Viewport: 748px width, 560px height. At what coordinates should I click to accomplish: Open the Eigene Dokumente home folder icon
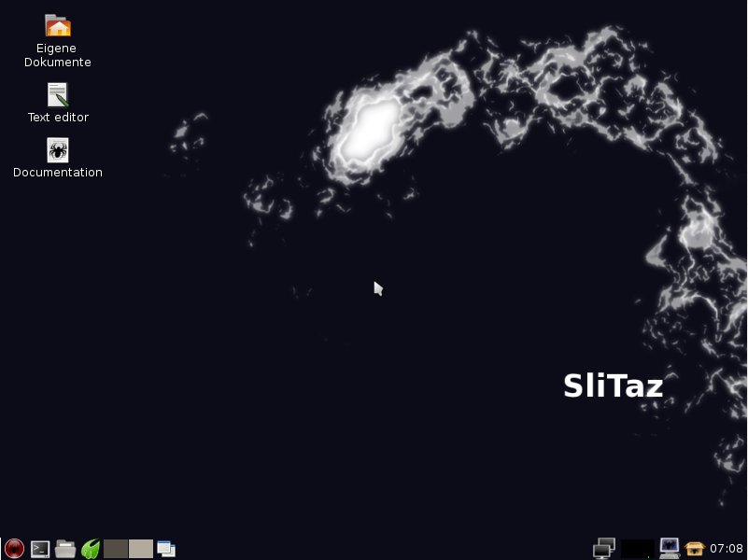click(58, 25)
